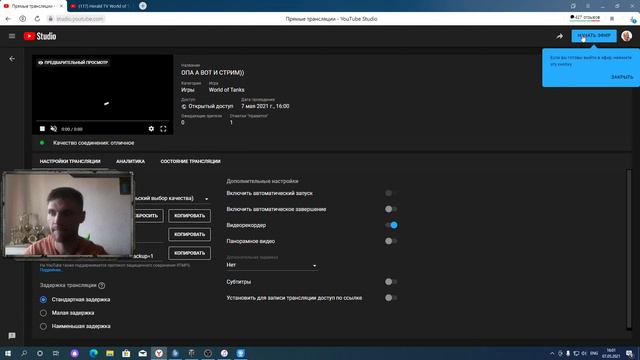Click Качество соединения: отличное status
Screen dimensions: 640x360
coord(93,143)
